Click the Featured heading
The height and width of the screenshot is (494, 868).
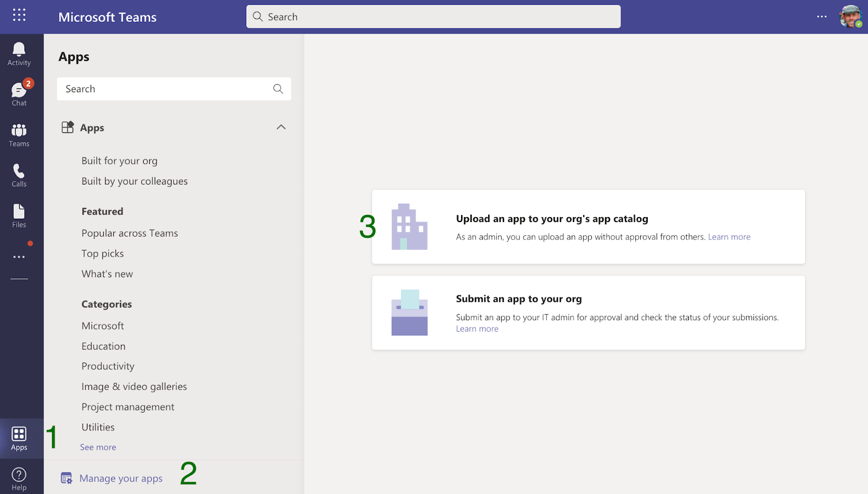pos(103,212)
